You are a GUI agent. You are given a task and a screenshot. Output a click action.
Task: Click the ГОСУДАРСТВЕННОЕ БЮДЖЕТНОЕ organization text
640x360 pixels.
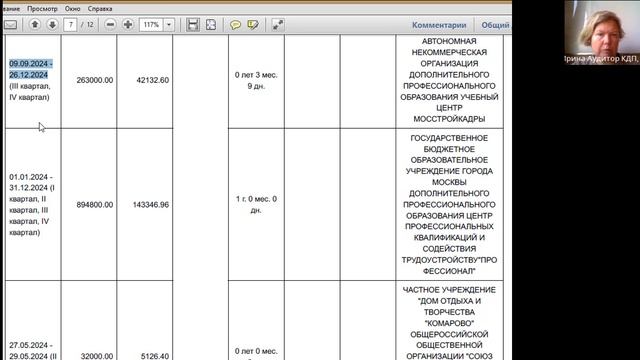pyautogui.click(x=449, y=204)
